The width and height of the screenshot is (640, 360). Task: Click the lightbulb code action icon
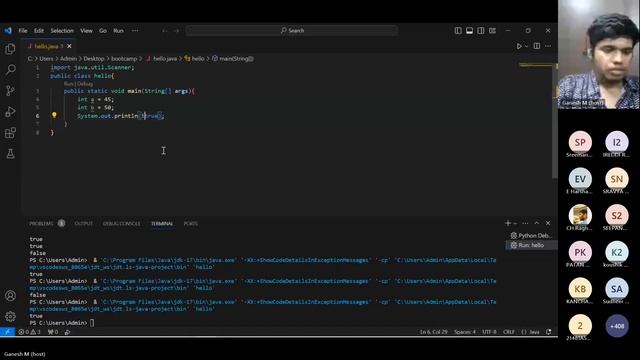tap(54, 115)
